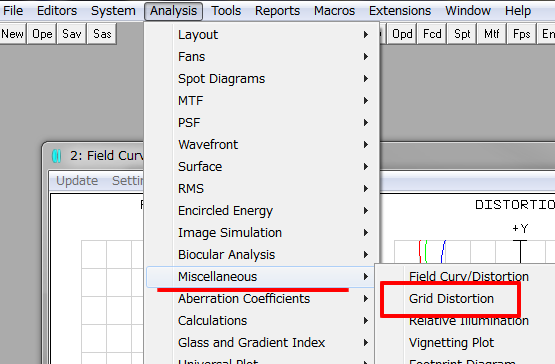555x364 pixels.
Task: Open the Reports menu in menu bar
Action: click(x=277, y=11)
